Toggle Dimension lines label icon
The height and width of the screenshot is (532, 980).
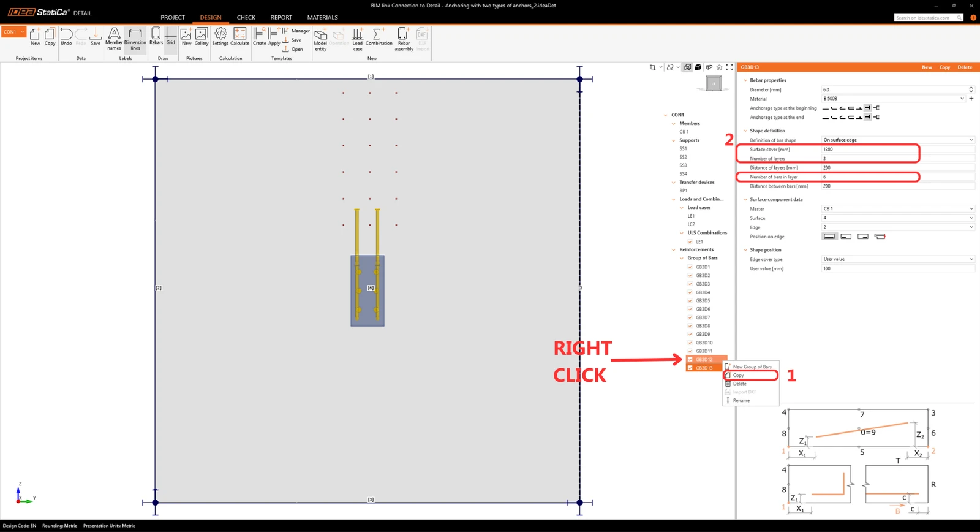point(135,39)
